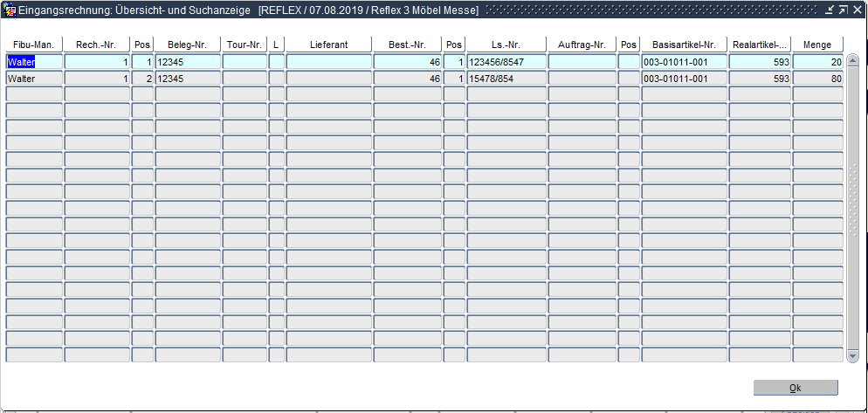Click the window icon in the title bar

point(11,10)
